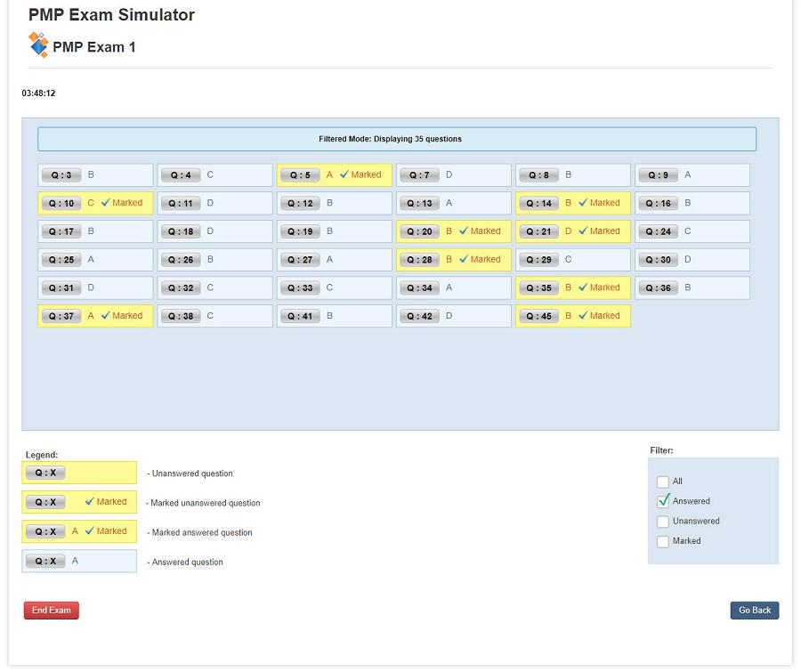The image size is (801, 672).
Task: Click the End Exam button
Action: (x=51, y=610)
